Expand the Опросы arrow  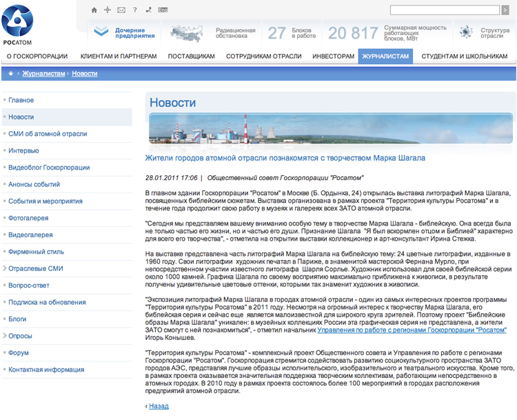(x=5, y=336)
